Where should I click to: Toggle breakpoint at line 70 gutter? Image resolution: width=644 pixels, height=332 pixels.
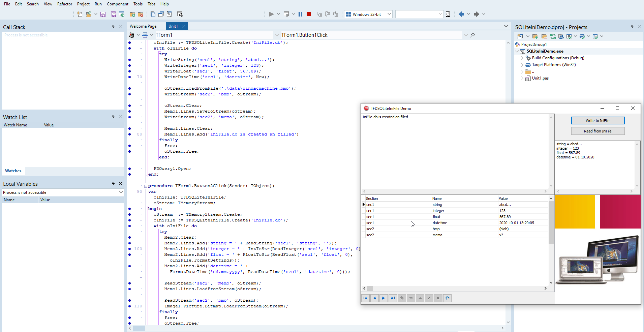click(130, 77)
